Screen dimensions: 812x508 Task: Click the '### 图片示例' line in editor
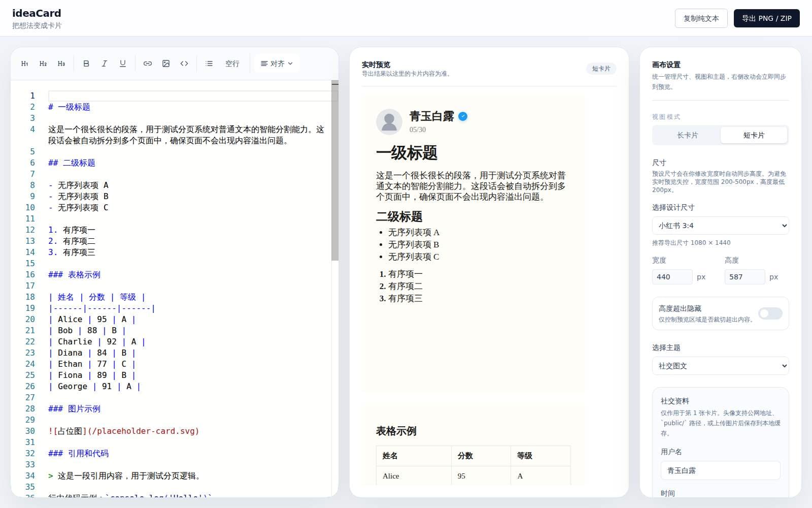(74, 408)
